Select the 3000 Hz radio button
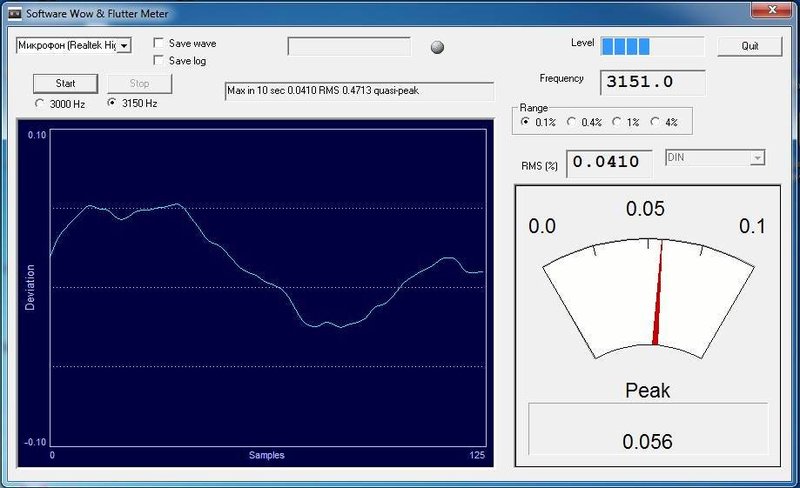 (39, 103)
